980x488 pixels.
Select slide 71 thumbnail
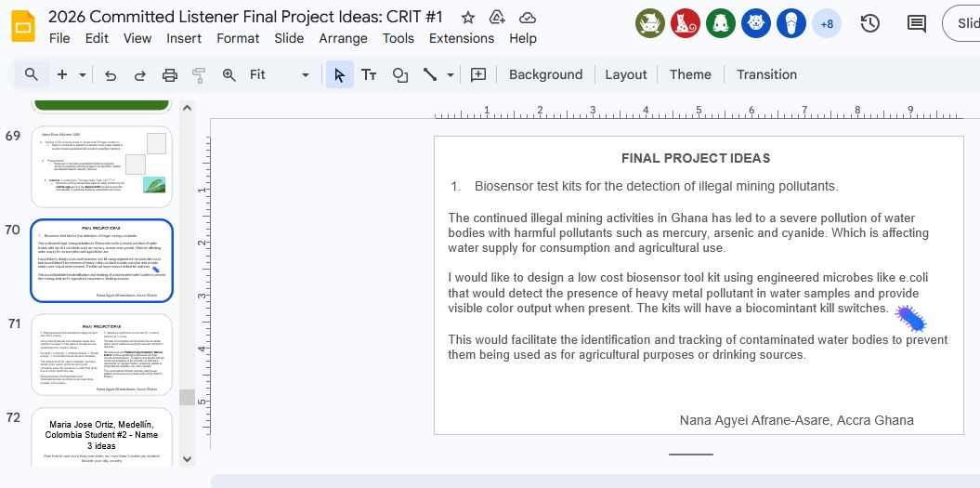point(102,354)
